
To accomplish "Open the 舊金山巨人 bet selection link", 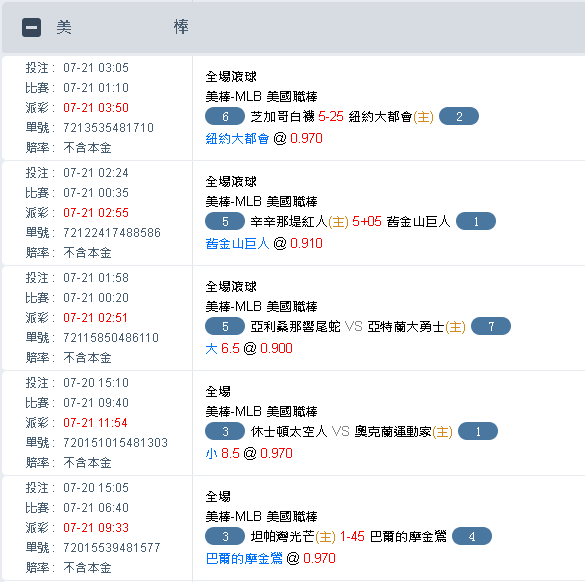I will click(237, 244).
